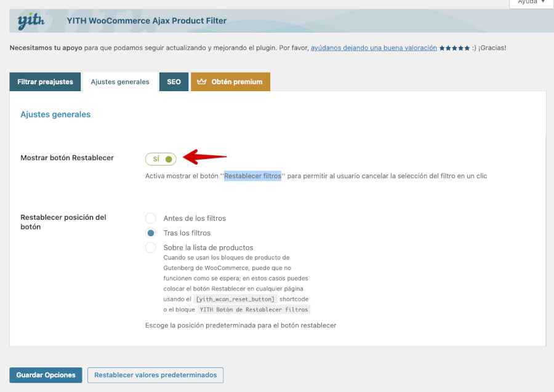Click the [yith_wcon_reset_button] shortcode text
The width and height of the screenshot is (554, 392).
pyautogui.click(x=235, y=299)
